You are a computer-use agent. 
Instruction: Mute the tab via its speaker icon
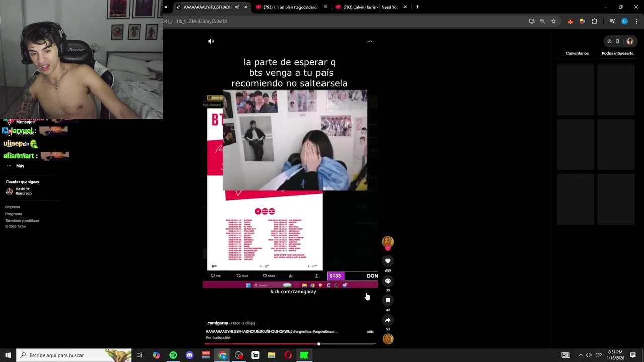[237, 7]
